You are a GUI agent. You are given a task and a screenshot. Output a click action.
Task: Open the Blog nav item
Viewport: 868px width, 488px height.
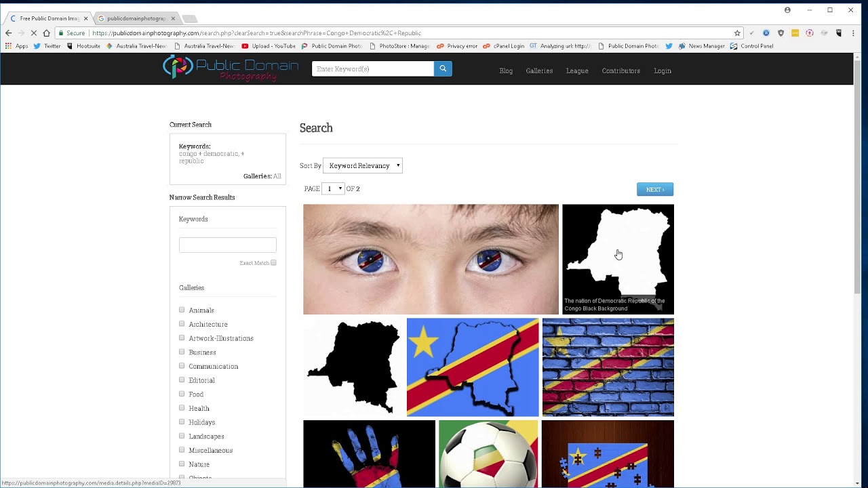[506, 70]
